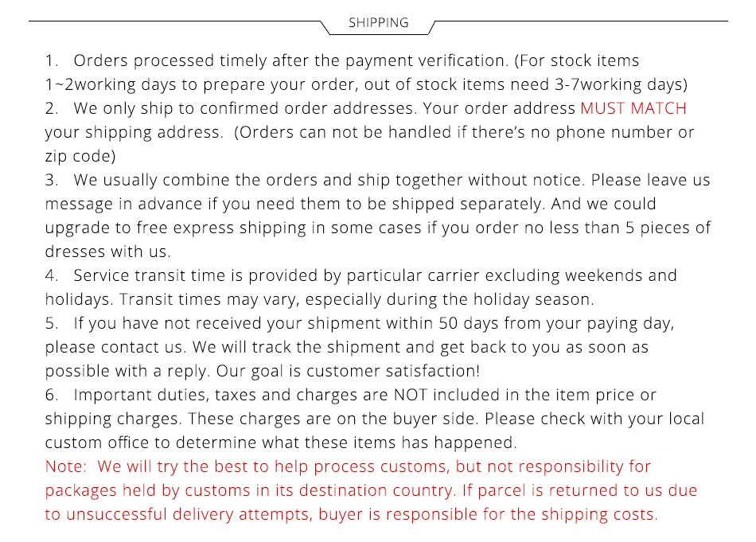Click the word NOT in item 6
This screenshot has height=542, width=756.
tap(412, 395)
